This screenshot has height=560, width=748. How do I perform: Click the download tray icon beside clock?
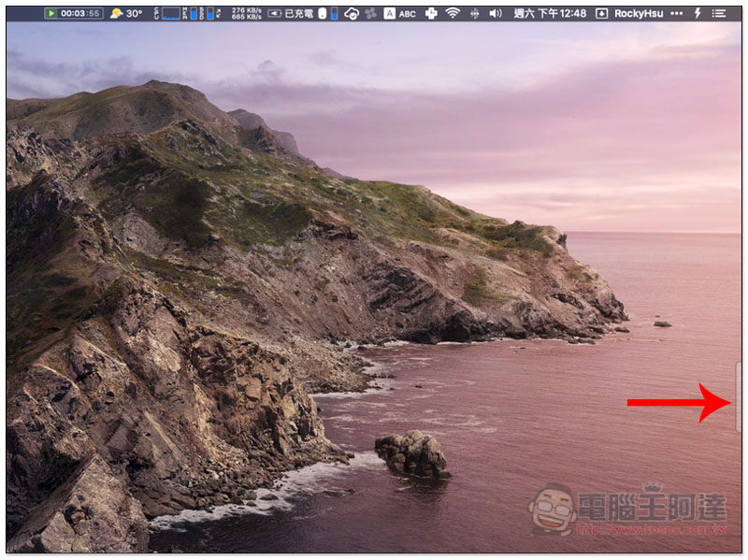[601, 13]
